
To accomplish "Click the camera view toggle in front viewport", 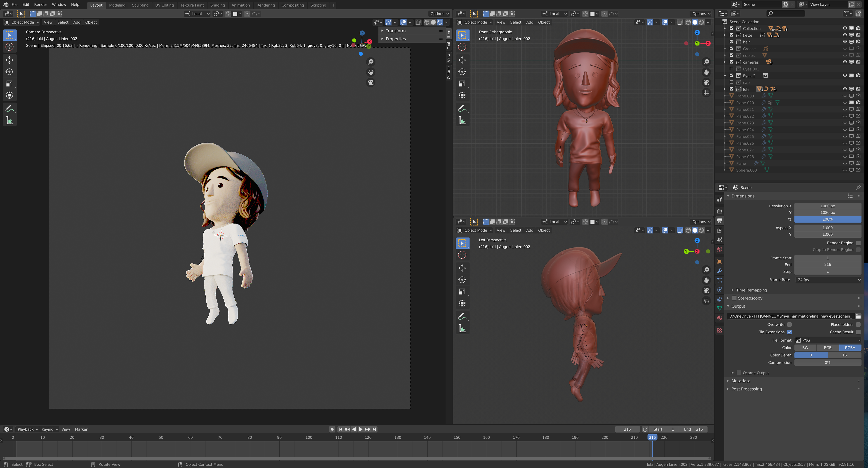I will (x=706, y=82).
